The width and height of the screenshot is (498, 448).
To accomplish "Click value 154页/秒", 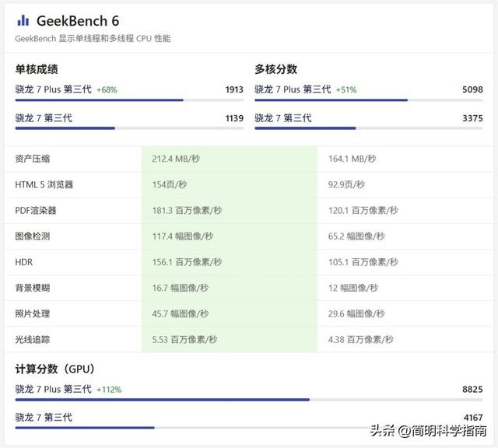I will pos(170,184).
